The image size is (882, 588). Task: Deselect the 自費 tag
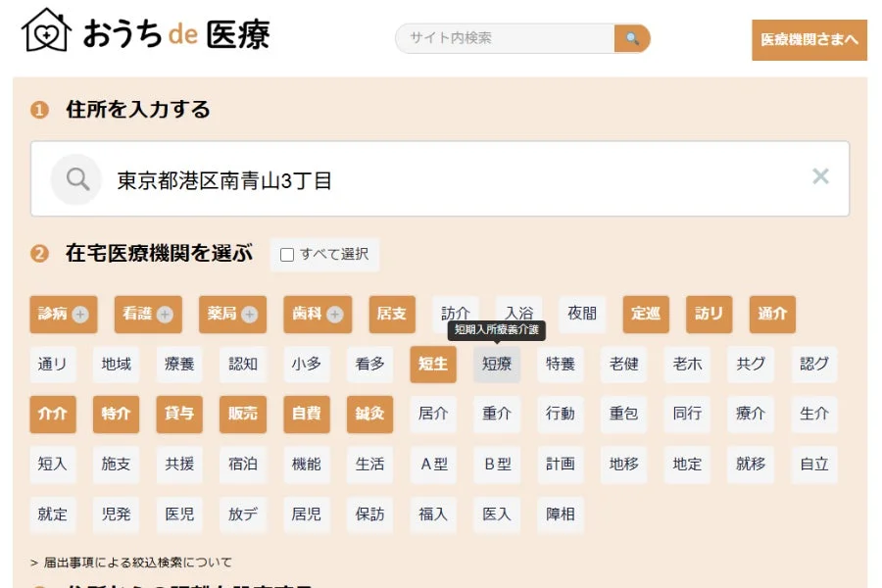307,415
